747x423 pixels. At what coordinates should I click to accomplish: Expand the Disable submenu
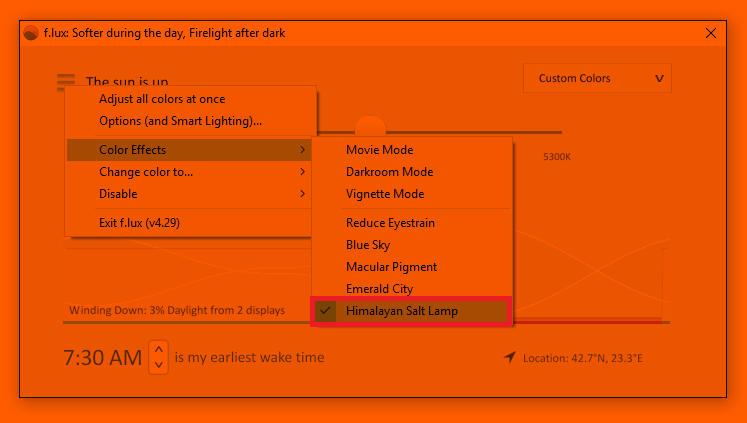(190, 194)
